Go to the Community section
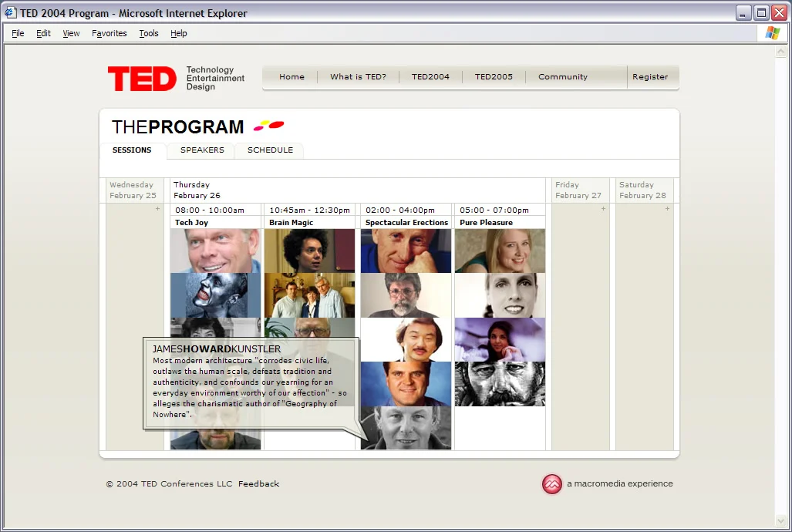 pyautogui.click(x=562, y=76)
